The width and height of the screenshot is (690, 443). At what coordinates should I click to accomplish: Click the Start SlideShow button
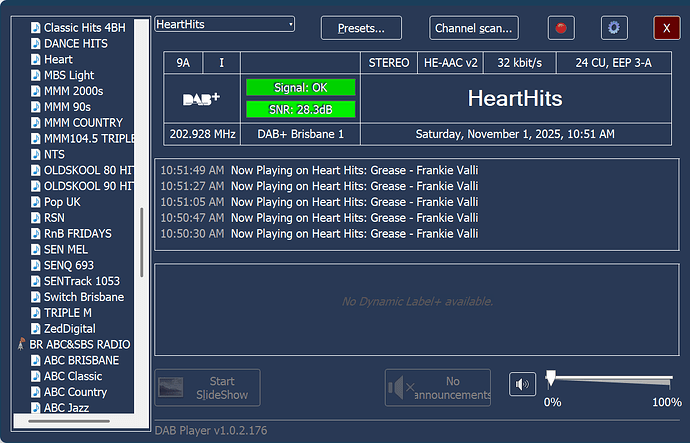click(x=207, y=388)
